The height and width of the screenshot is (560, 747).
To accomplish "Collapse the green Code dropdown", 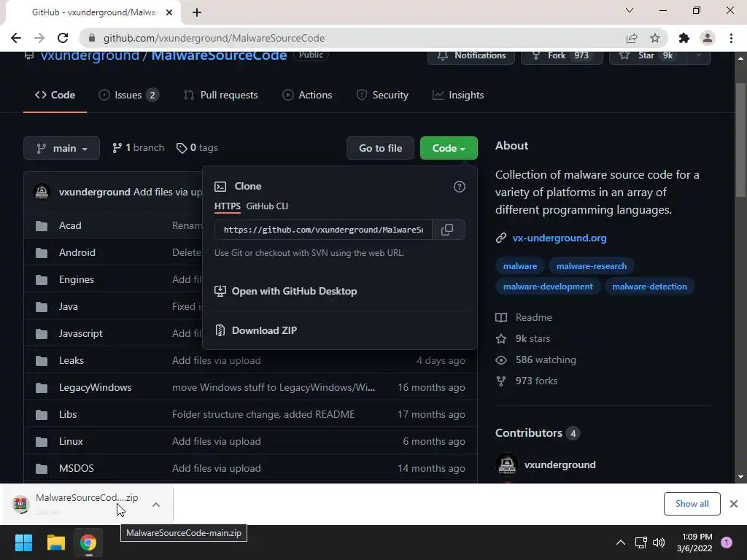I will [x=449, y=148].
